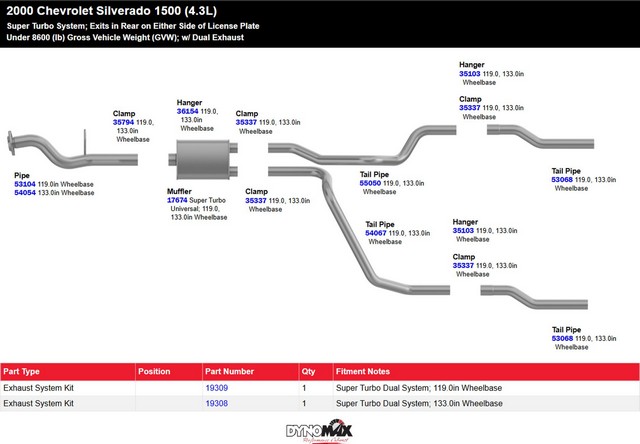Select the 133.0in Wheelbase fitment note row
This screenshot has height=444, width=640.
419,403
